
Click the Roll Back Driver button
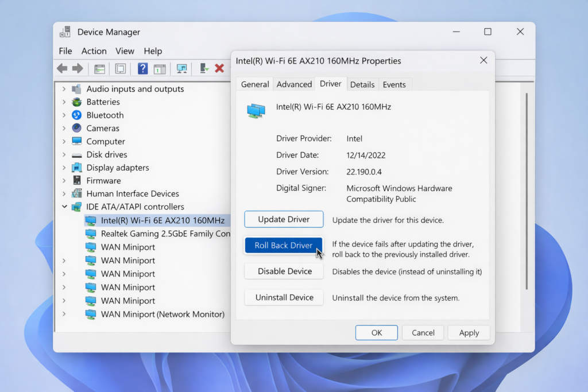click(x=284, y=246)
